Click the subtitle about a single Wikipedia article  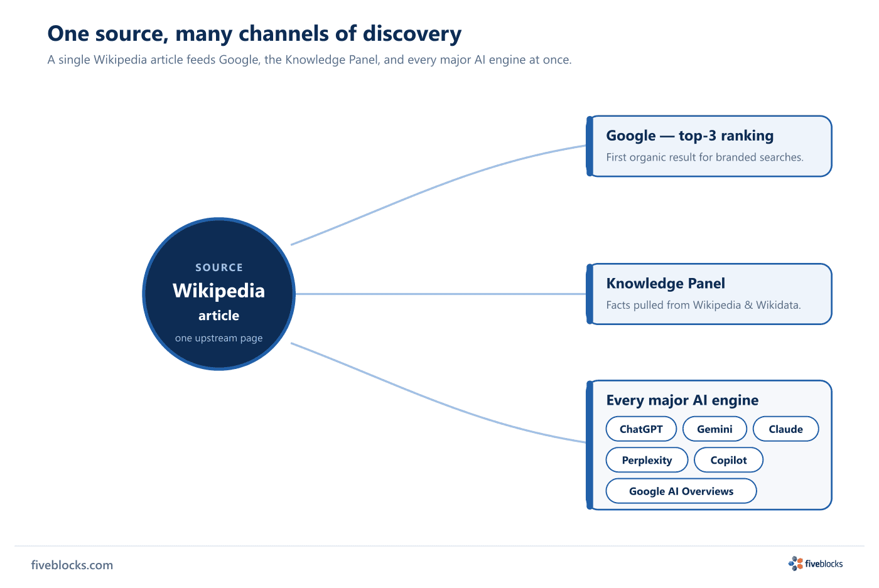point(310,60)
